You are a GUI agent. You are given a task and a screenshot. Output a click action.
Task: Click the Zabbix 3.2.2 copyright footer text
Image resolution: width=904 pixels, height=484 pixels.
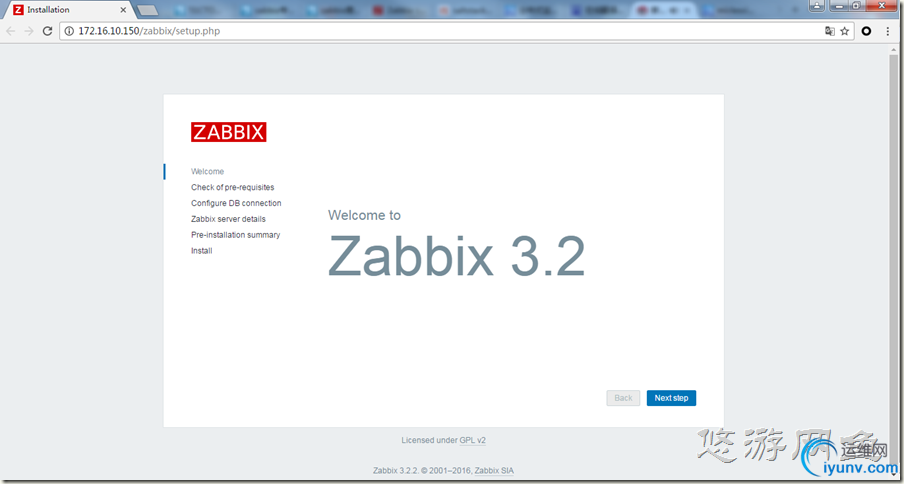tap(423, 471)
